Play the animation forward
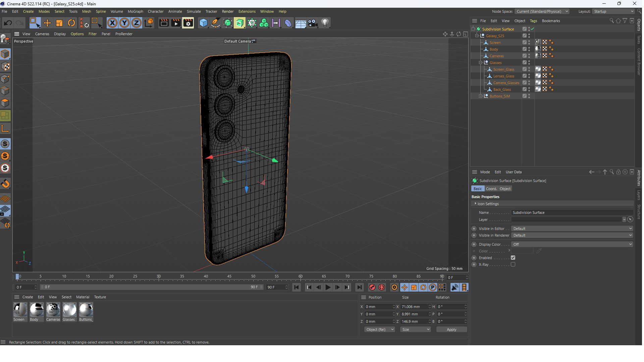This screenshot has height=362, width=644. tap(328, 287)
